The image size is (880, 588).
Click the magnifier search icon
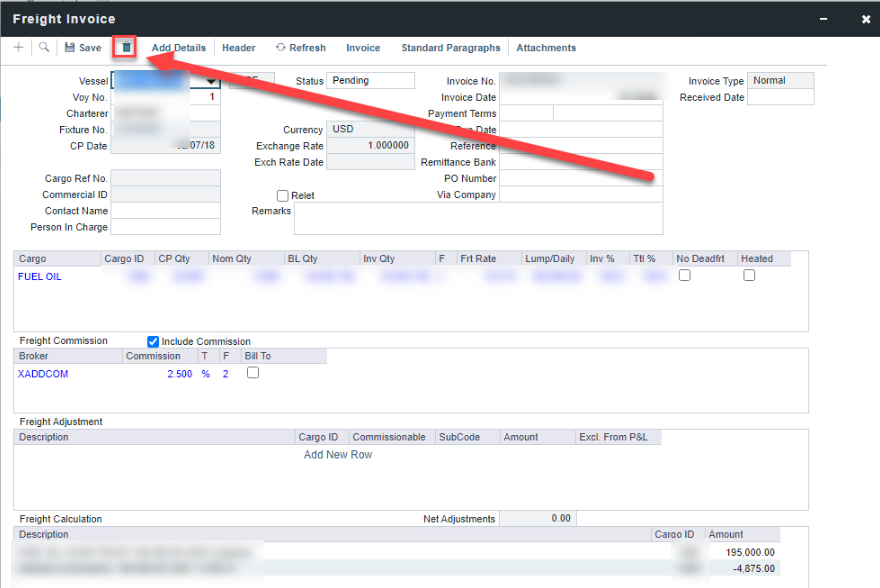click(44, 47)
